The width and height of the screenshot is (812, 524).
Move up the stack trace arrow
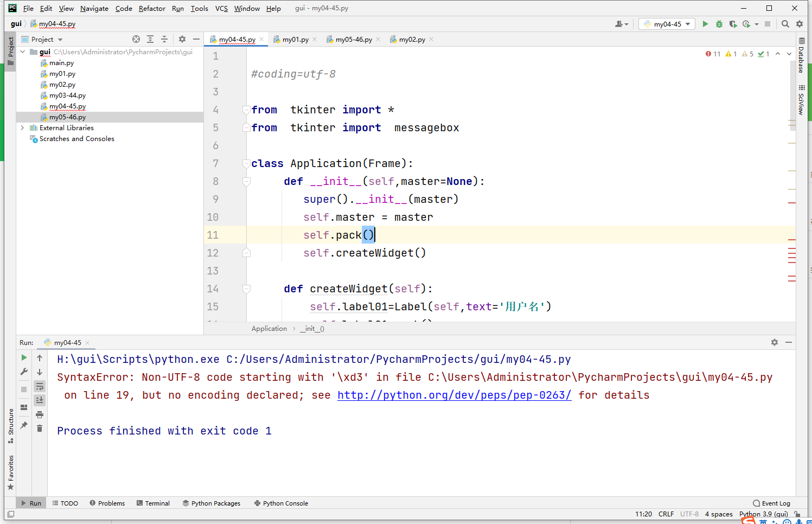(x=40, y=358)
